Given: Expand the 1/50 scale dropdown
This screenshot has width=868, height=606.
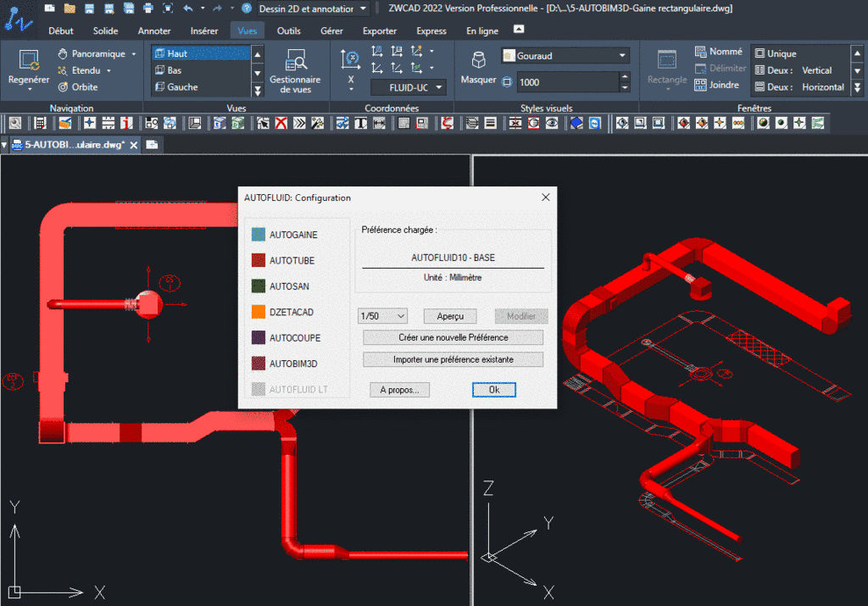Looking at the screenshot, I should pyautogui.click(x=401, y=316).
